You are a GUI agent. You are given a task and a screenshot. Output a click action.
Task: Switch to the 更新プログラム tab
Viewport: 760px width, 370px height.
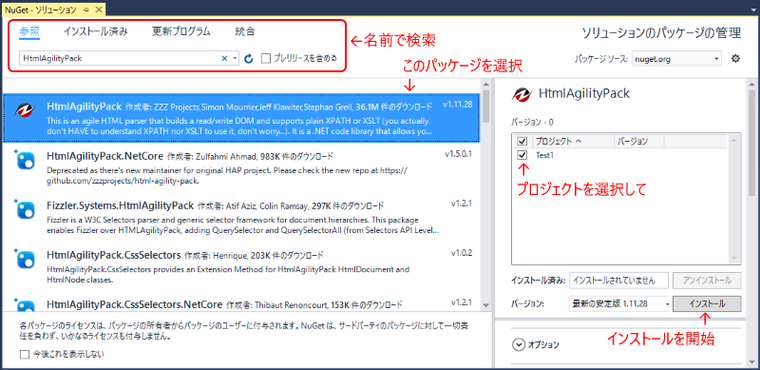coord(181,32)
